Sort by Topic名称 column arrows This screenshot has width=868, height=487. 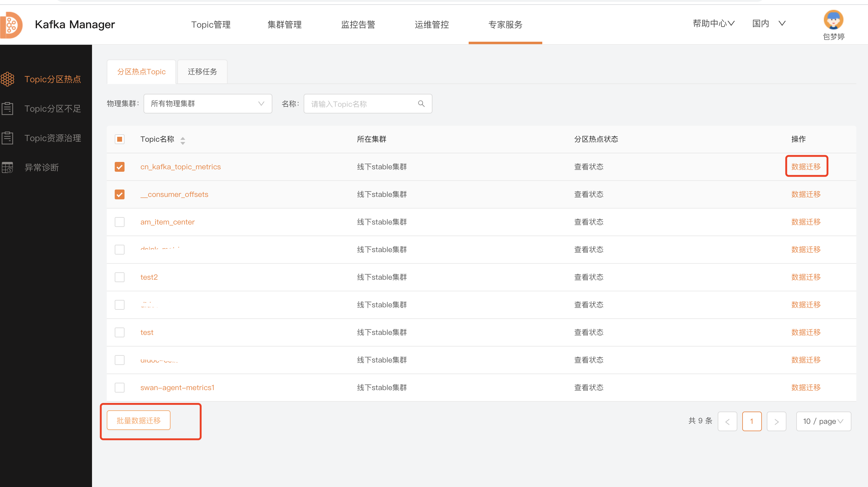click(182, 140)
